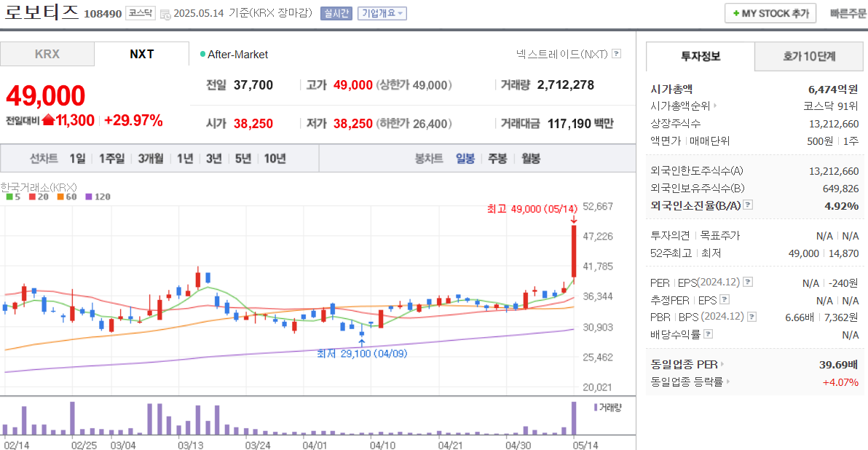The image size is (868, 450).
Task: Click the 코스닥 91위 ranking text
Action: pos(831,106)
